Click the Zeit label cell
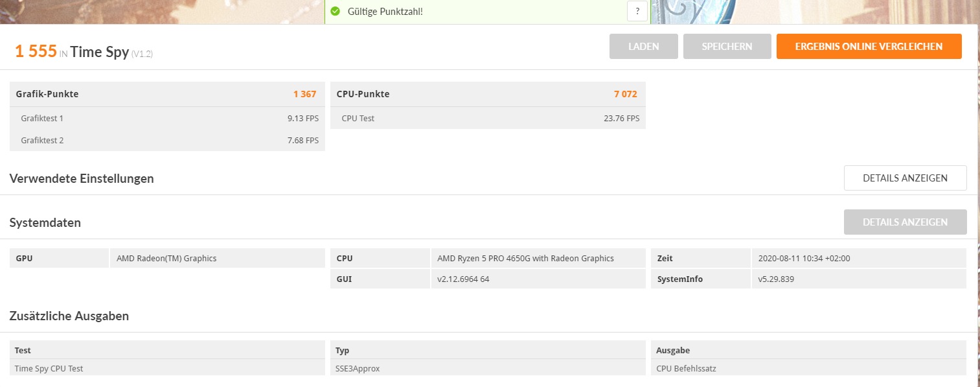Viewport: 980px width, 387px height. click(701, 258)
